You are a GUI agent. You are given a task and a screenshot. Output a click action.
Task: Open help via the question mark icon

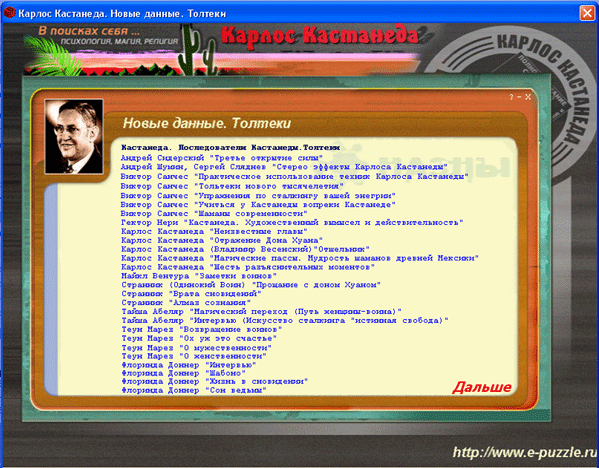tap(511, 97)
